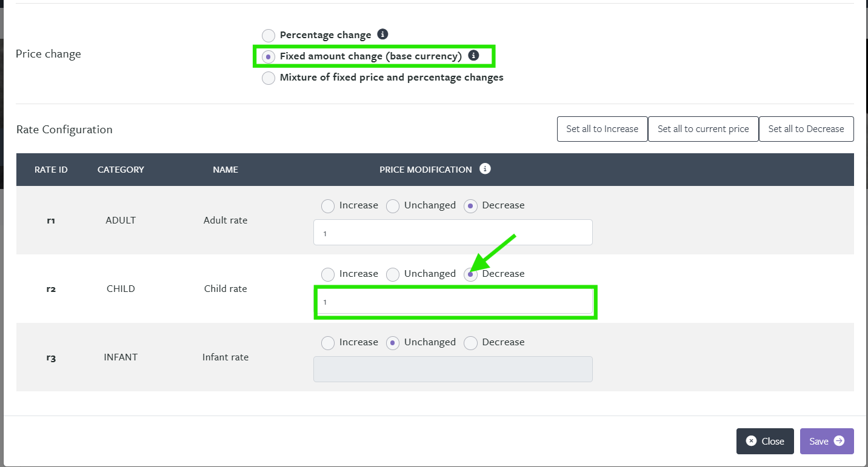Select rate ID r1 cell
Screen dimensions: 868x467
click(x=51, y=220)
